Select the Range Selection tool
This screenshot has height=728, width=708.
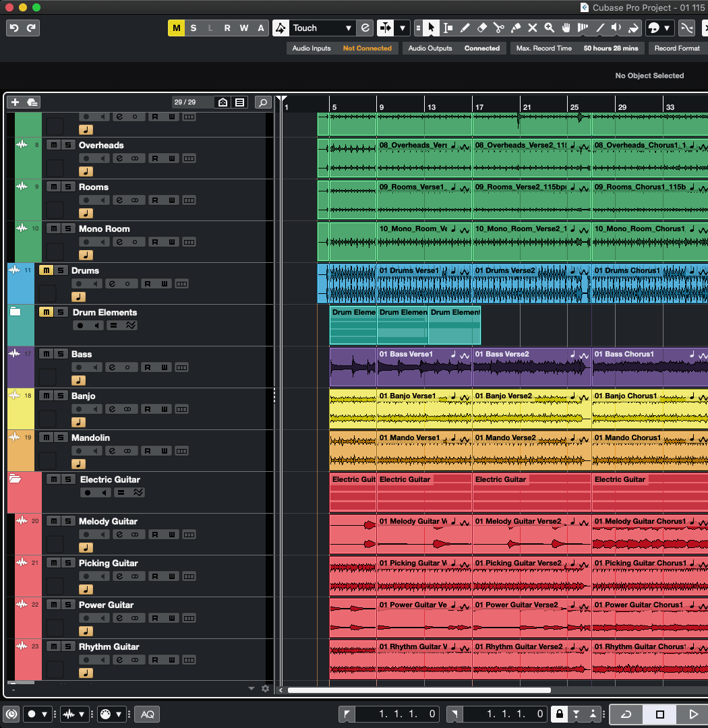[448, 28]
